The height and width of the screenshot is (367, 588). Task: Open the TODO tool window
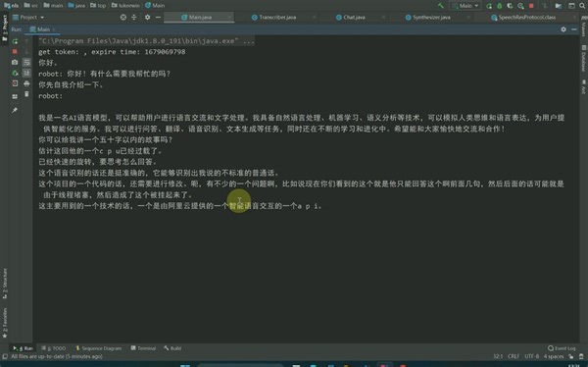pyautogui.click(x=53, y=348)
